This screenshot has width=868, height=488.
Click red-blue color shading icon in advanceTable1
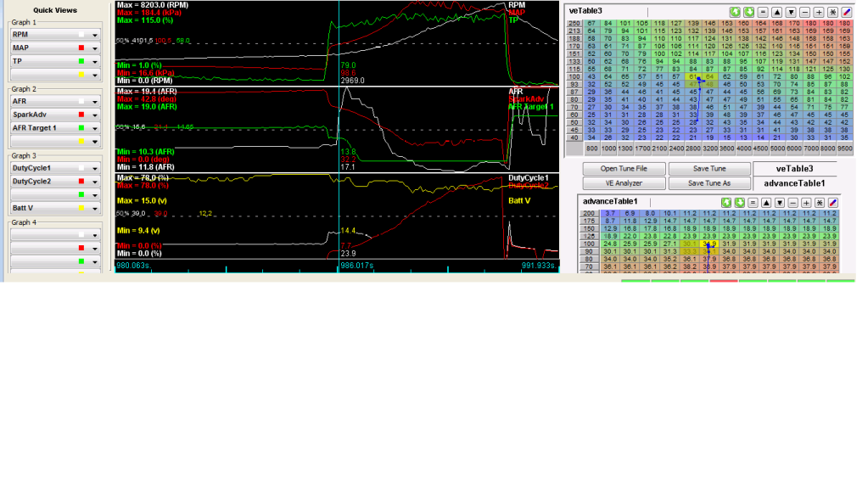point(833,203)
